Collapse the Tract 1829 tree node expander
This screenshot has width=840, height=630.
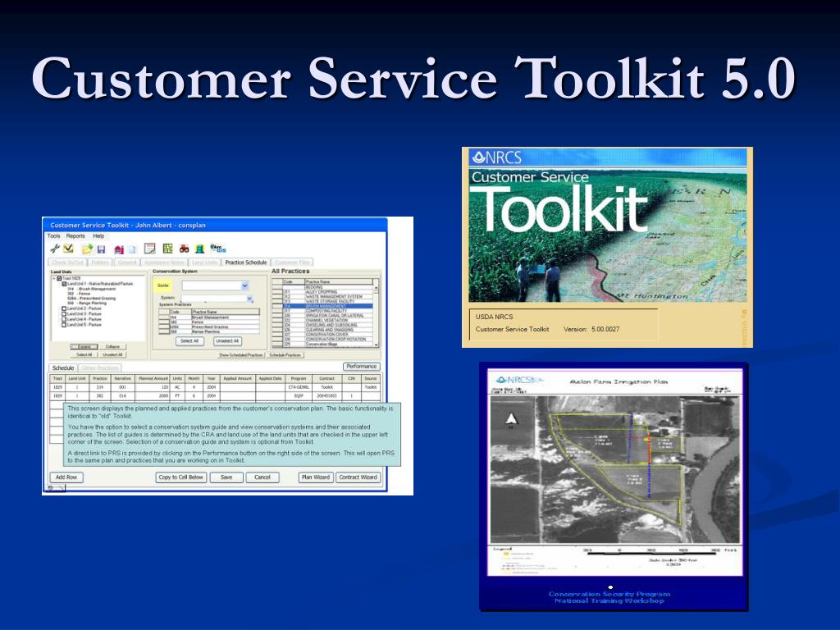(54, 279)
